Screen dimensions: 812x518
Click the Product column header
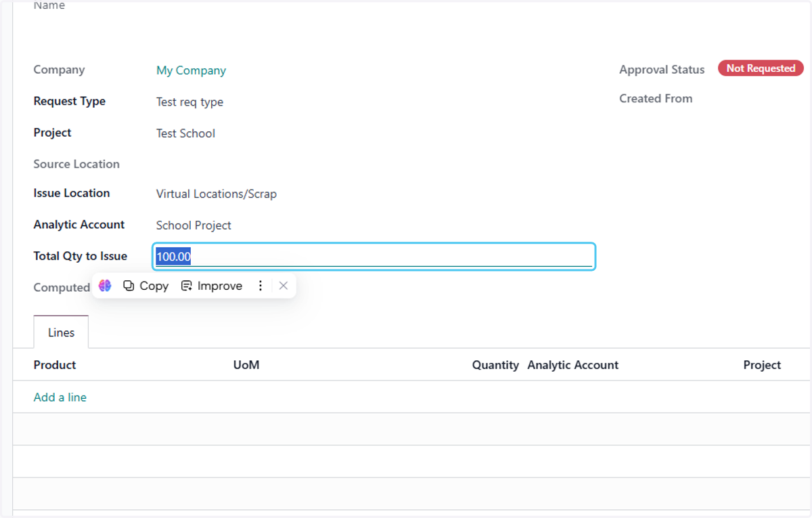[x=55, y=365]
